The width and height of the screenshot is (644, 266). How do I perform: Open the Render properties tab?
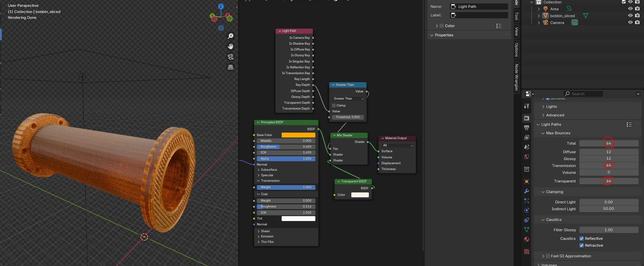(x=527, y=118)
